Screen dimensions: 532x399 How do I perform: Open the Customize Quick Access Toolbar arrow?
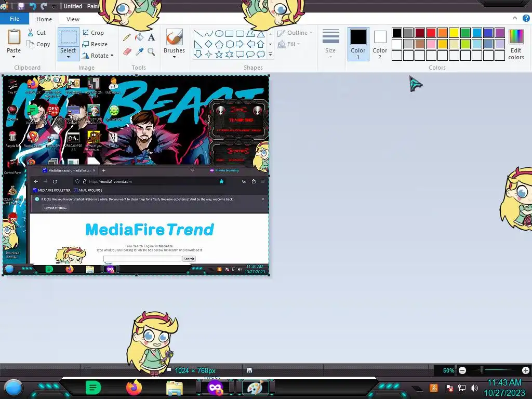[x=54, y=6]
